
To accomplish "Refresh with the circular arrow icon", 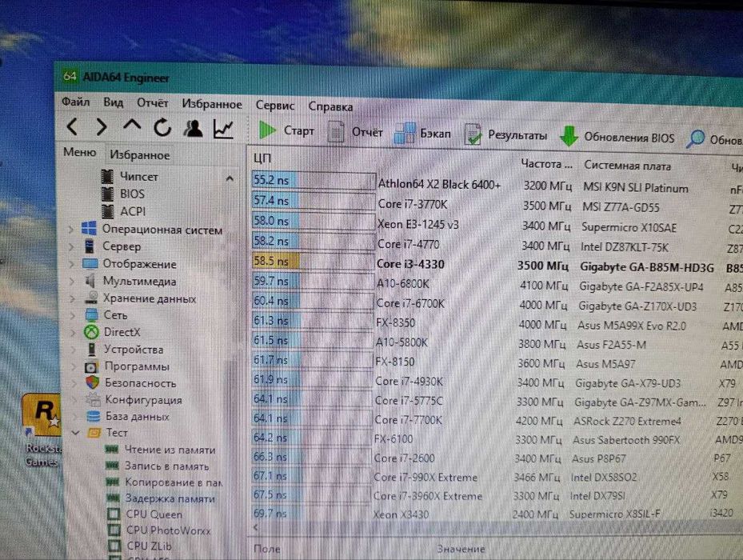I will tap(162, 127).
